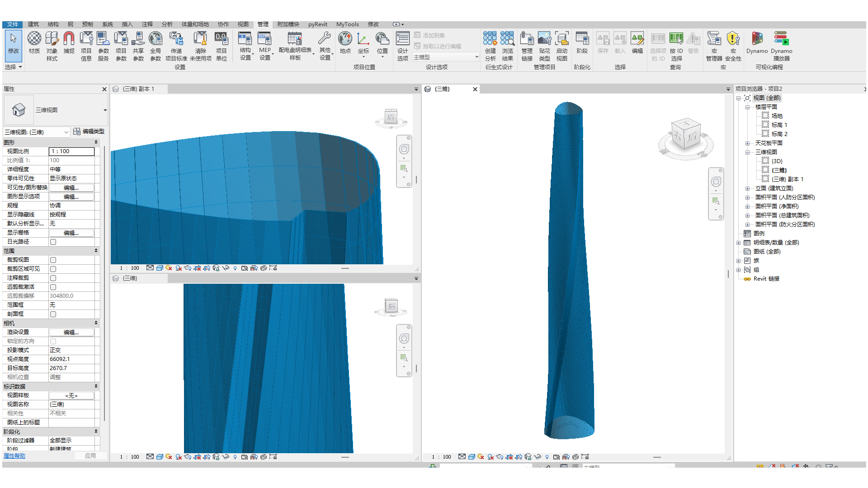This screenshot has height=488, width=868.
Task: Open the pyRevit ribbon tab
Action: point(317,24)
